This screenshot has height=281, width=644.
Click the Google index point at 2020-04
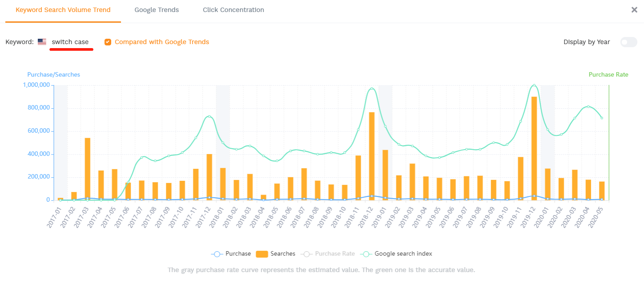click(x=588, y=106)
